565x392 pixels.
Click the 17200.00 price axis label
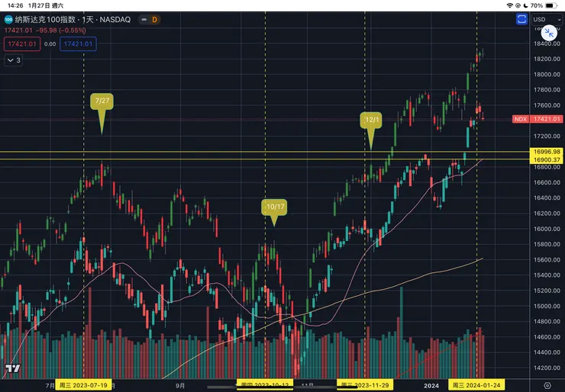pyautogui.click(x=547, y=136)
